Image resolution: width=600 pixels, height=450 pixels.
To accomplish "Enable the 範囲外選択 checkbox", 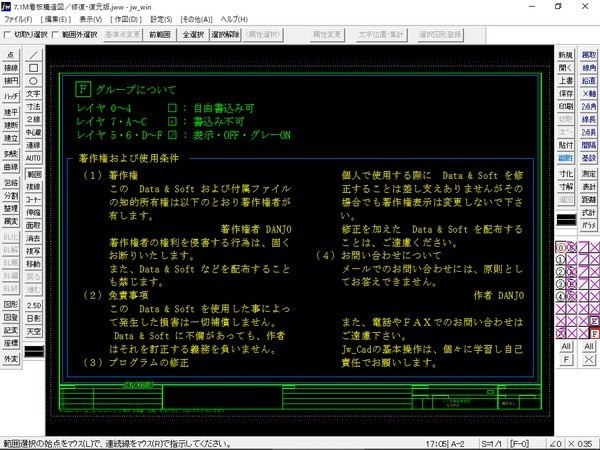I will pos(55,35).
